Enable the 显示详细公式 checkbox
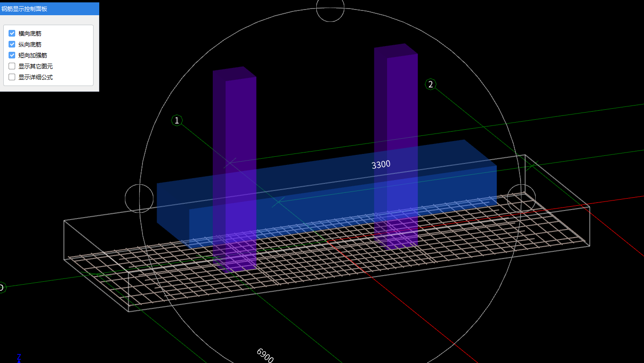 (x=12, y=77)
